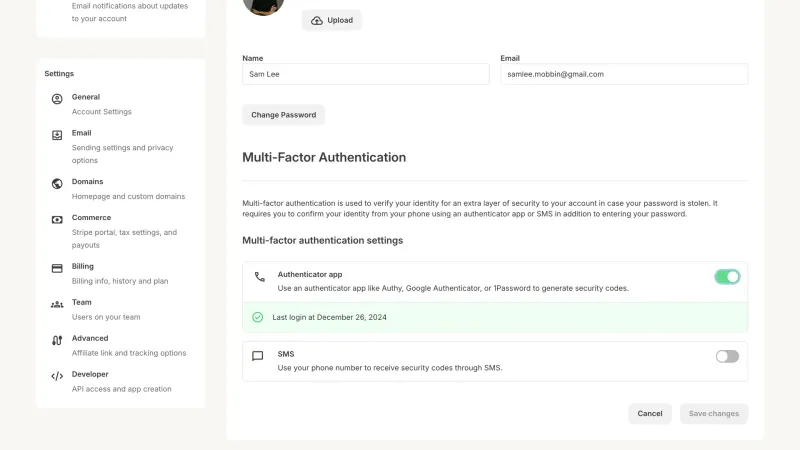Click Save changes button
The image size is (800, 450).
(x=714, y=414)
